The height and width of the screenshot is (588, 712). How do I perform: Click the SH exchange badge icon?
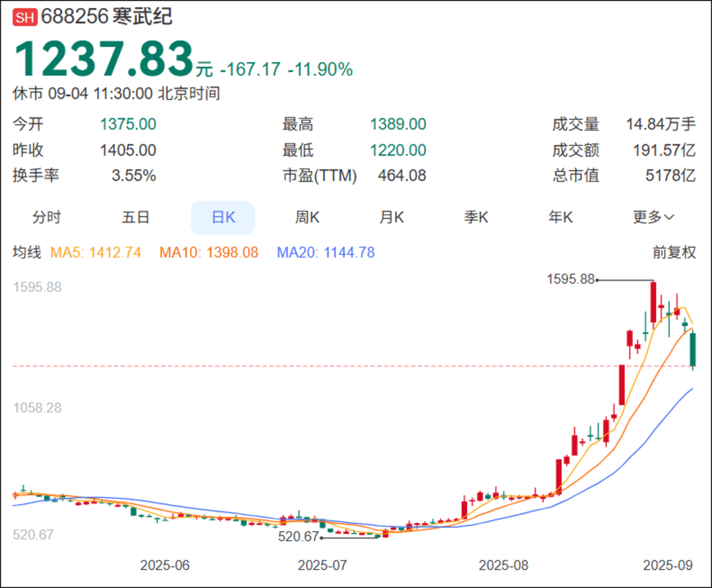[24, 16]
